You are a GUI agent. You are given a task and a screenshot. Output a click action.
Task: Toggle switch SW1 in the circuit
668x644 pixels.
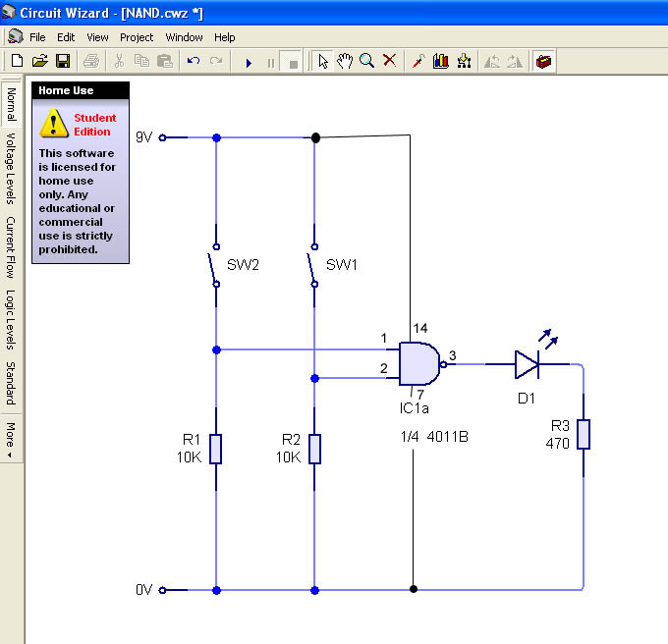(314, 266)
